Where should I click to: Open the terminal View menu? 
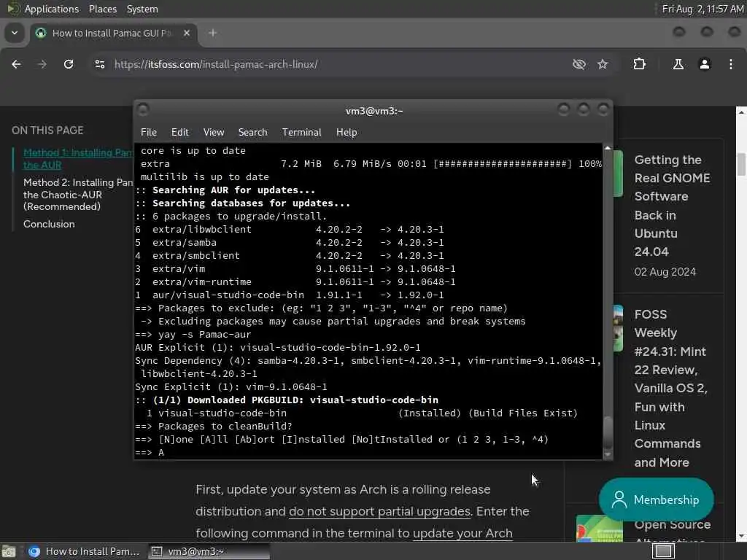tap(214, 133)
